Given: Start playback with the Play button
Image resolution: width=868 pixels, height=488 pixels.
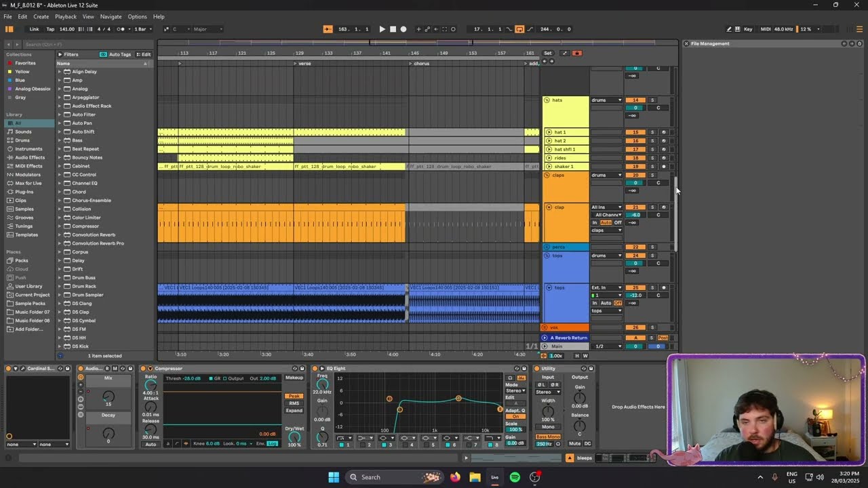Looking at the screenshot, I should (x=382, y=29).
